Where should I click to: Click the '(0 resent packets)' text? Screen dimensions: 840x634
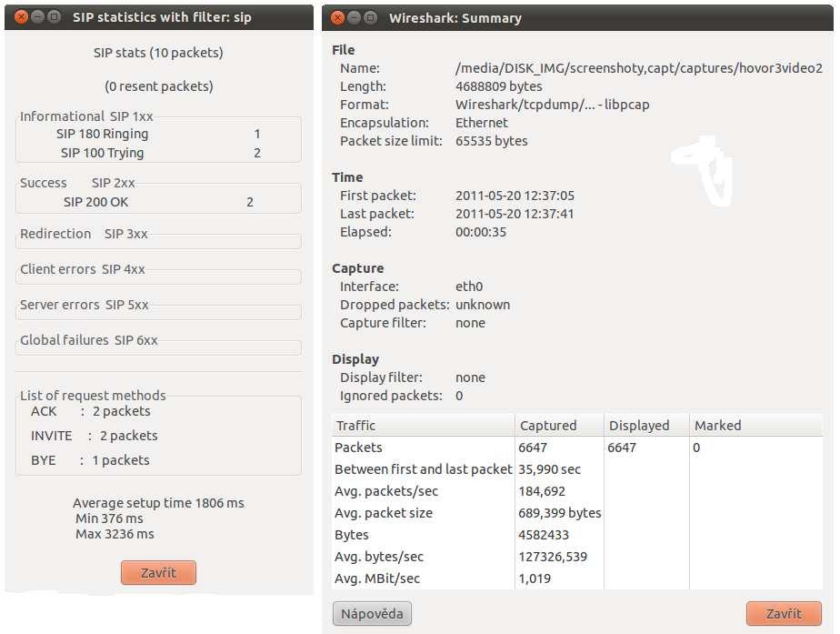[159, 86]
